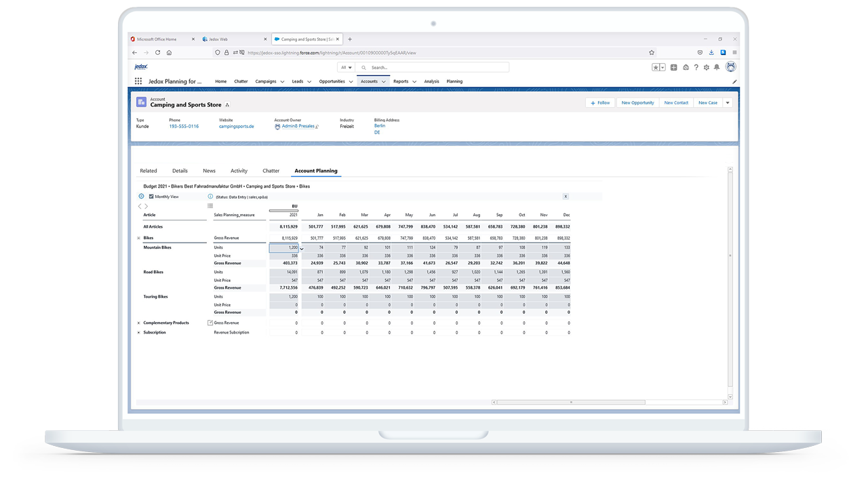Switch to the Related tab
The image size is (868, 488).
pos(148,171)
